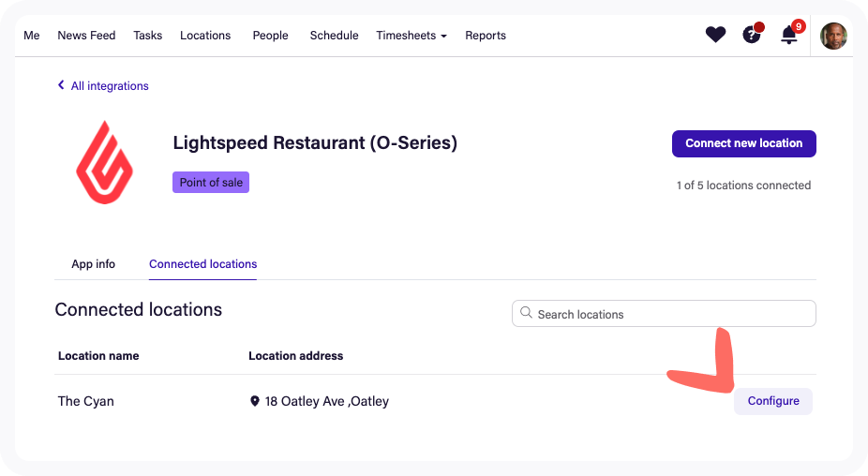Open the People section
This screenshot has width=868, height=476.
tap(270, 36)
